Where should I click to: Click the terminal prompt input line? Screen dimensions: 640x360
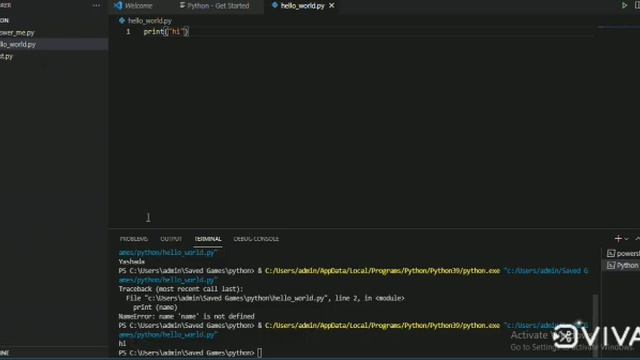pyautogui.click(x=190, y=353)
